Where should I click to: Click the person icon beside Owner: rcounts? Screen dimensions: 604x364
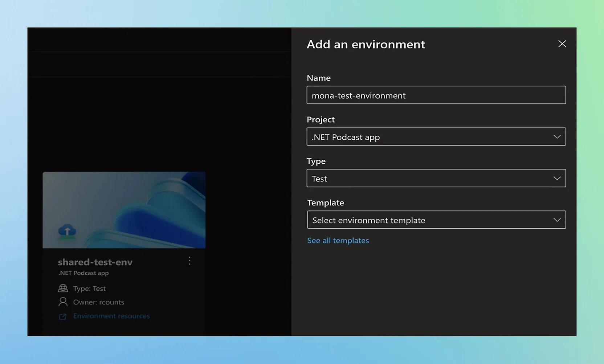pyautogui.click(x=63, y=302)
